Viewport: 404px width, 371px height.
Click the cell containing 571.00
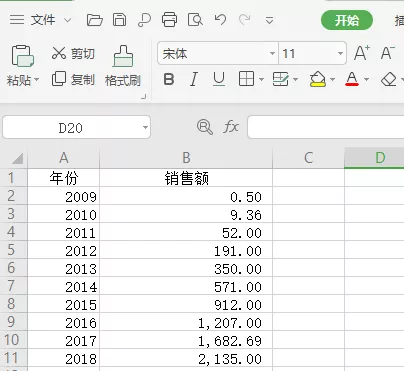(186, 286)
